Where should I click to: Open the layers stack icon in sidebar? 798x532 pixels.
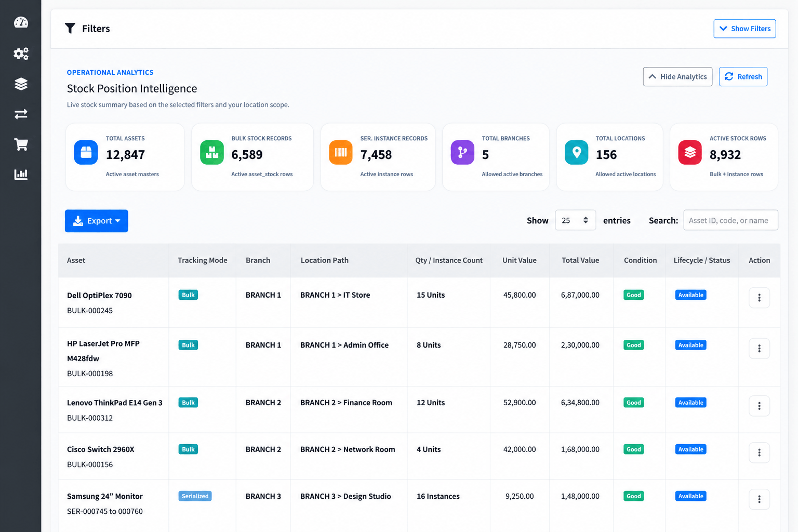(x=21, y=84)
